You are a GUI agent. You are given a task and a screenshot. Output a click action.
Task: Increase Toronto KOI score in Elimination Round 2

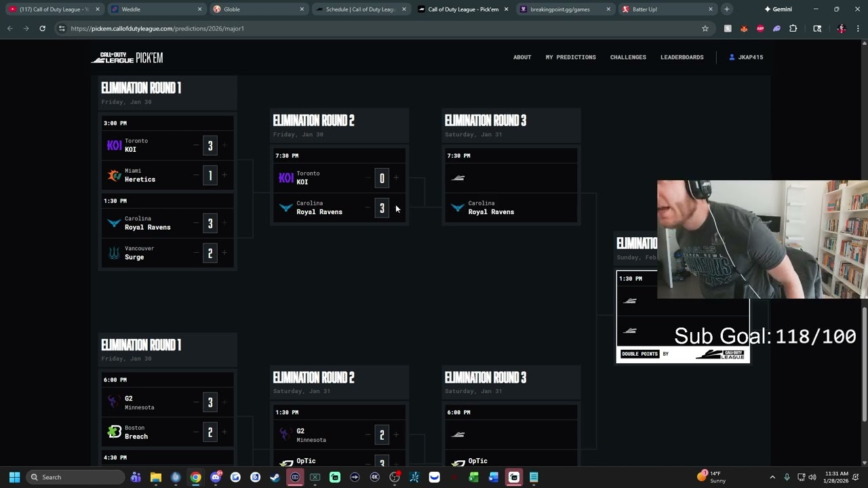point(396,178)
